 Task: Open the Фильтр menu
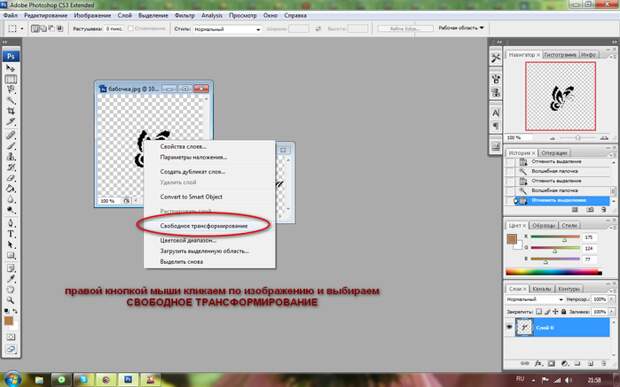(x=185, y=15)
